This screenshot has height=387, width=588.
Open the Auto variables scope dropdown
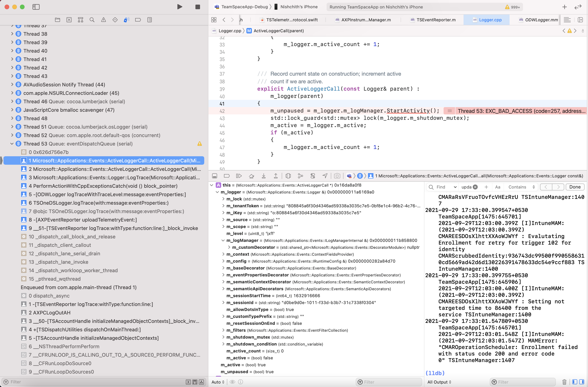[x=217, y=382]
